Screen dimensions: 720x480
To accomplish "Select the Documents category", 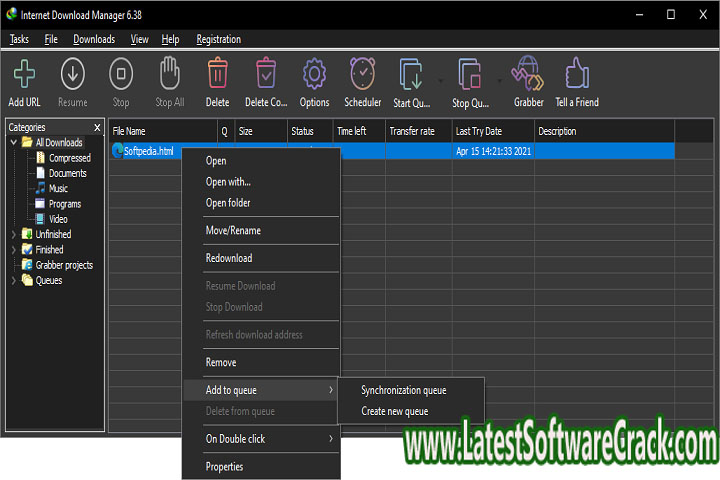I will (68, 173).
